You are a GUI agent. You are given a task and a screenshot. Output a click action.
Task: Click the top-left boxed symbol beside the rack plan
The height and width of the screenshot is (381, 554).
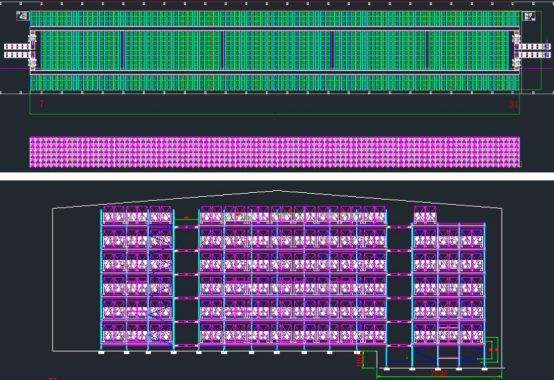click(23, 16)
